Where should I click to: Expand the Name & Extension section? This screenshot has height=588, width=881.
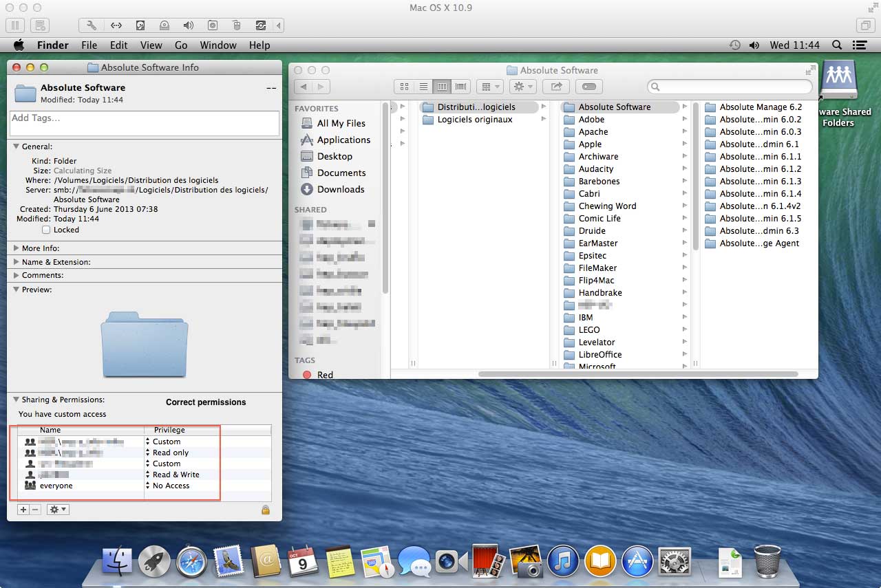pos(17,262)
